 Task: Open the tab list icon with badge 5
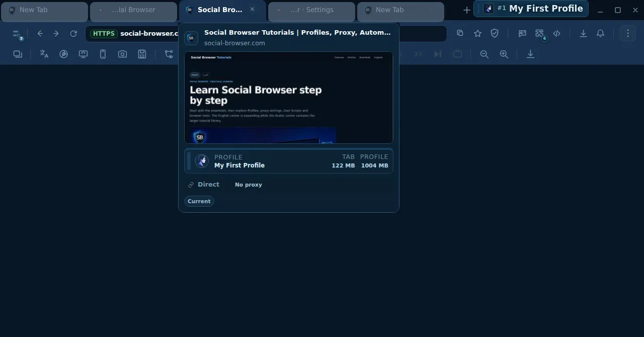coord(17,34)
